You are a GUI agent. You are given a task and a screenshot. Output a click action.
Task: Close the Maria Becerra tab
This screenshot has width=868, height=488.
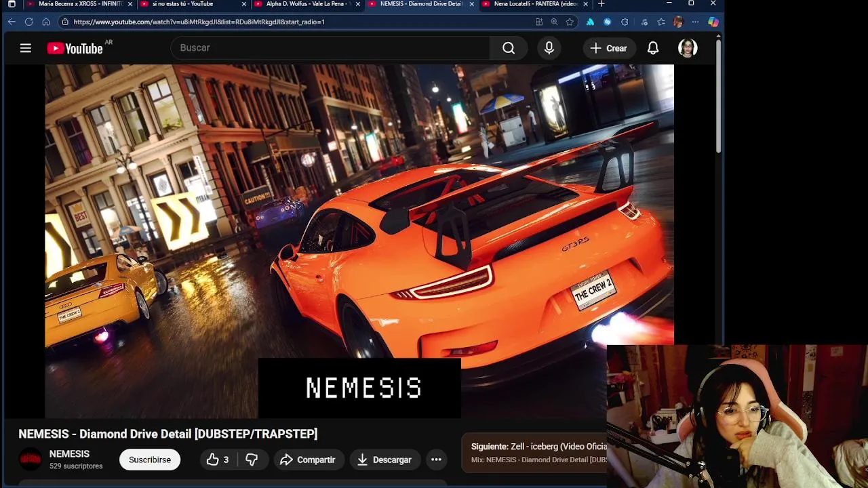[x=131, y=4]
